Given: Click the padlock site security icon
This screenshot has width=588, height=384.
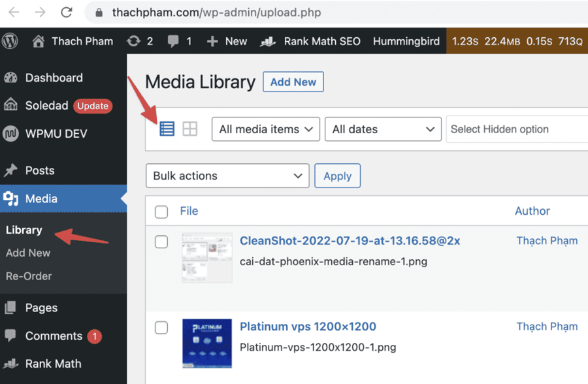Looking at the screenshot, I should pyautogui.click(x=99, y=13).
